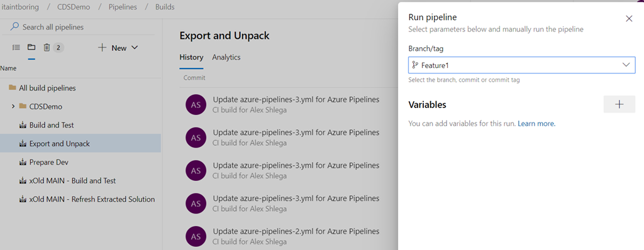Click the Prepare Dev pipeline icon
This screenshot has width=644, height=250.
click(23, 162)
